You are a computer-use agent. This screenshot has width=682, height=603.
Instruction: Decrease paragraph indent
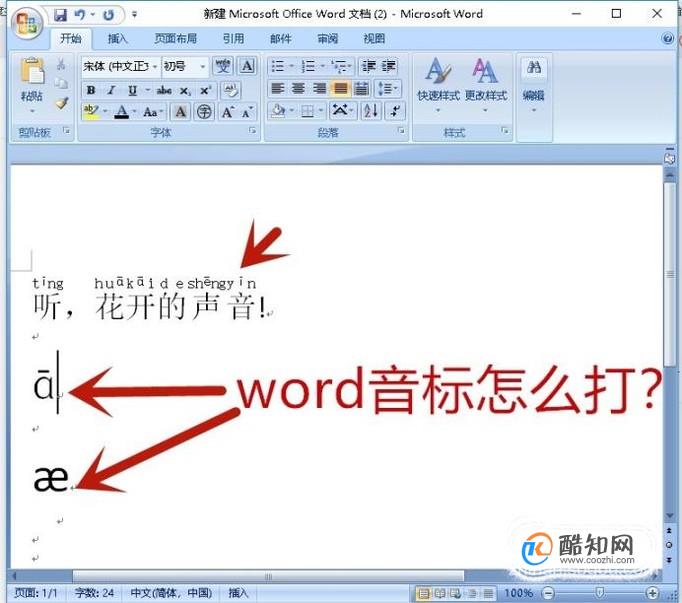tap(369, 66)
